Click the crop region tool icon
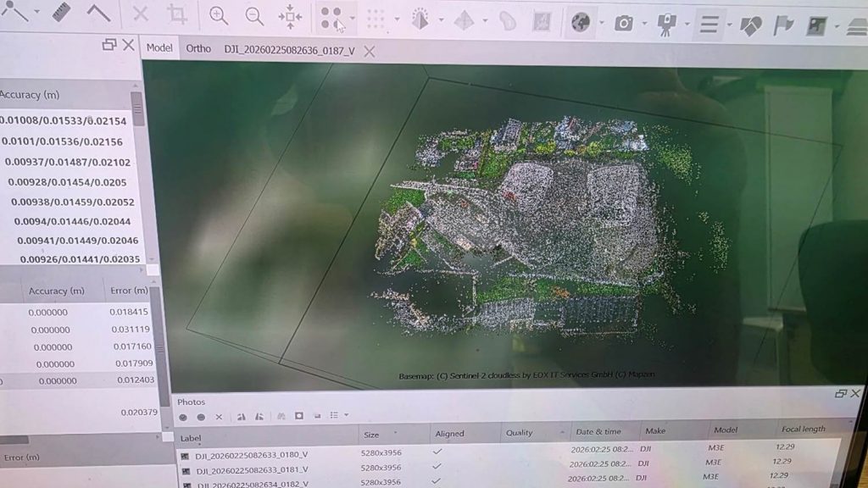Image resolution: width=868 pixels, height=488 pixels. pyautogui.click(x=176, y=14)
